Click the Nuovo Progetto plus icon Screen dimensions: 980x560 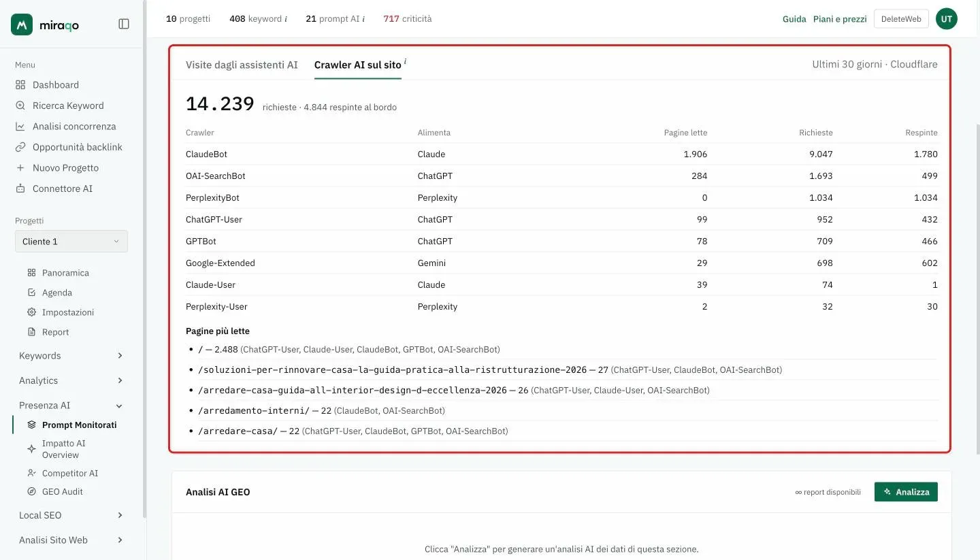pos(20,168)
